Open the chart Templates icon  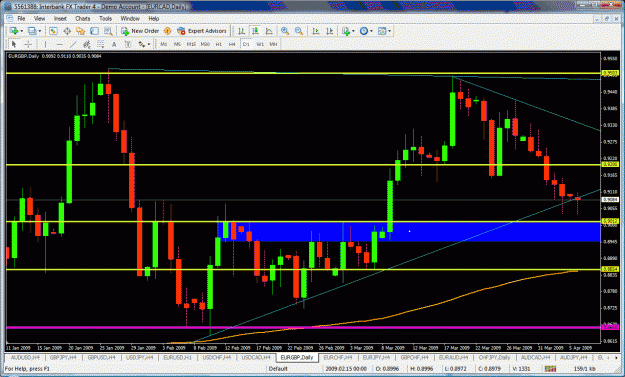pyautogui.click(x=382, y=31)
